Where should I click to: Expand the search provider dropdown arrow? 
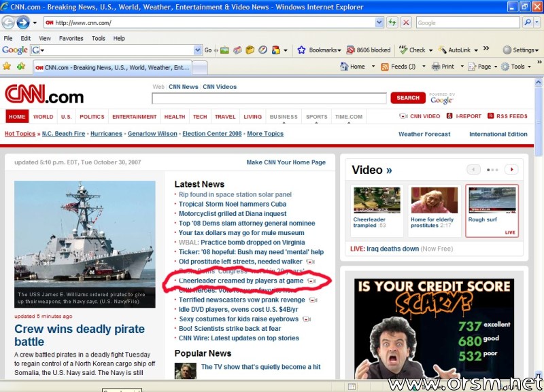click(537, 22)
